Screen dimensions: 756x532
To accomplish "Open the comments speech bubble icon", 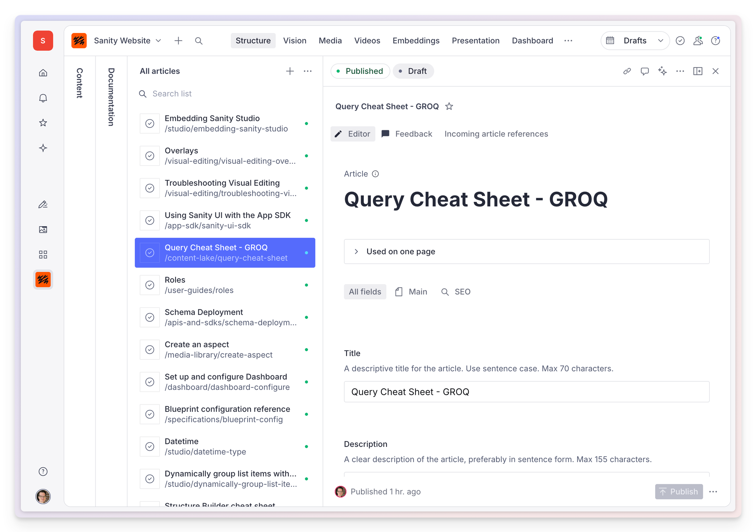I will (644, 71).
